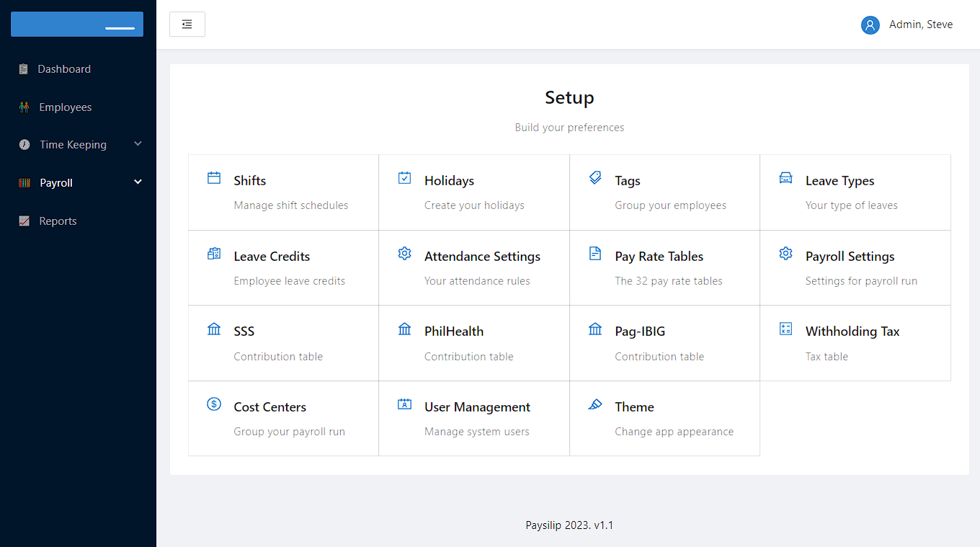Click the Cost Centers dollar icon
The image size is (980, 547).
click(214, 404)
